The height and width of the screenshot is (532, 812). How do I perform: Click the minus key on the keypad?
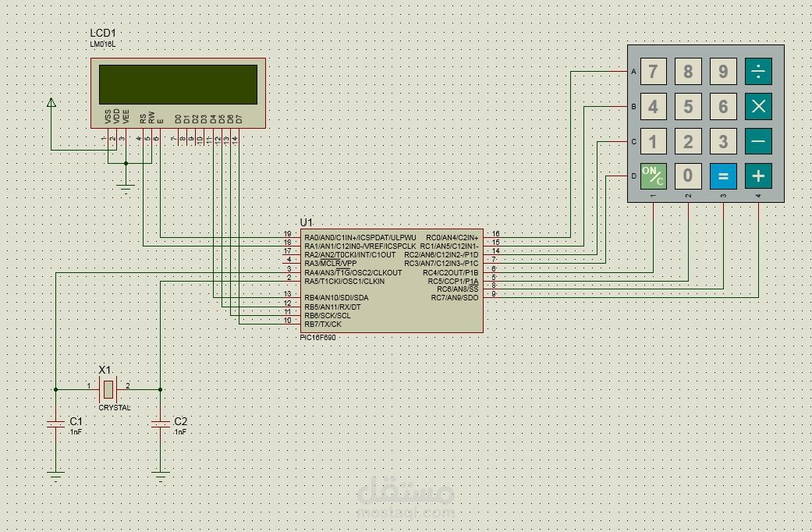point(758,141)
